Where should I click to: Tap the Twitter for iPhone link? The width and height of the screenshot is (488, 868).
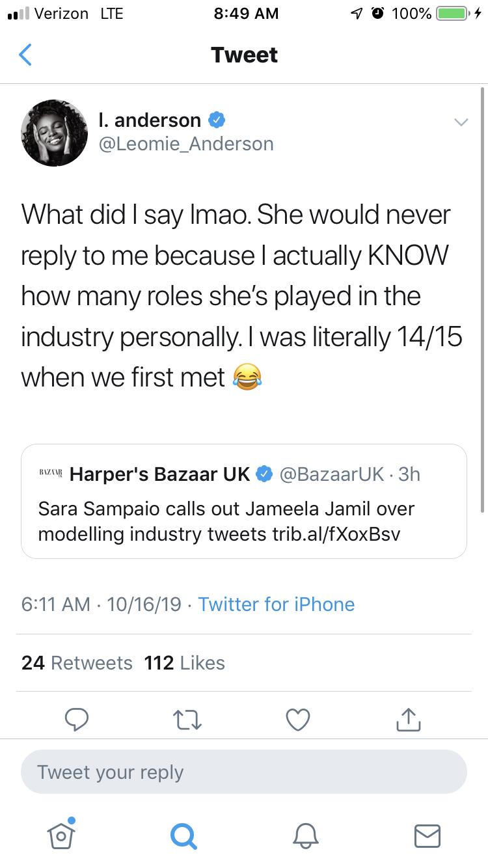coord(277,604)
